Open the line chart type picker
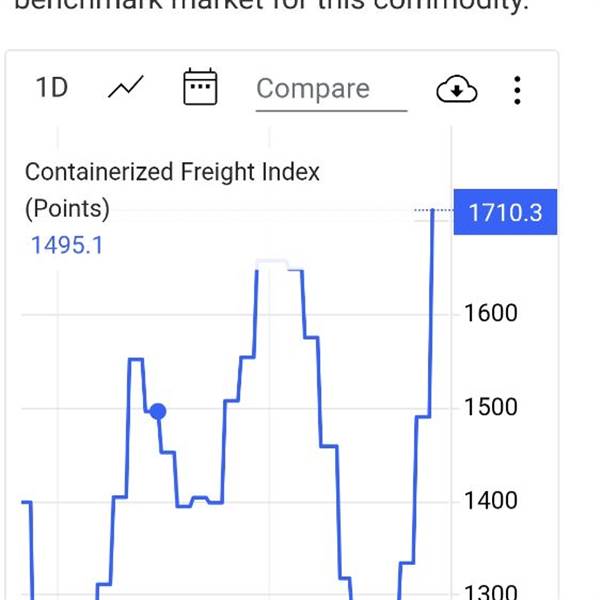This screenshot has height=600, width=600. coord(126,88)
